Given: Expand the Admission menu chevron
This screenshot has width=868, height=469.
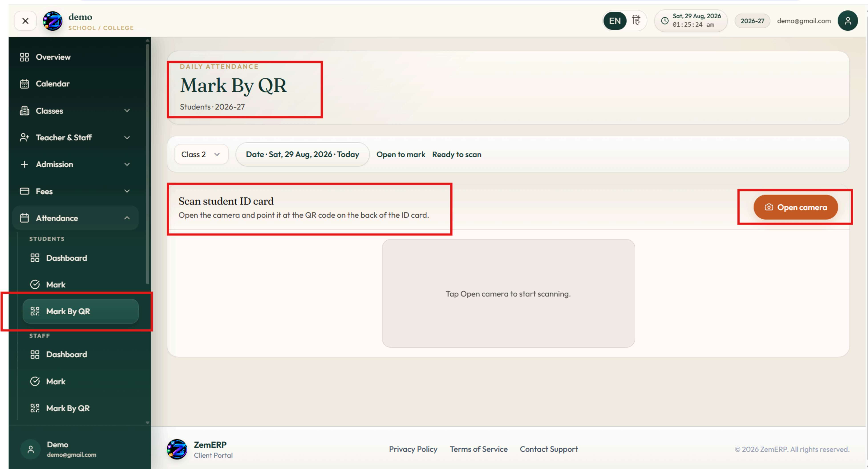Looking at the screenshot, I should pos(127,164).
